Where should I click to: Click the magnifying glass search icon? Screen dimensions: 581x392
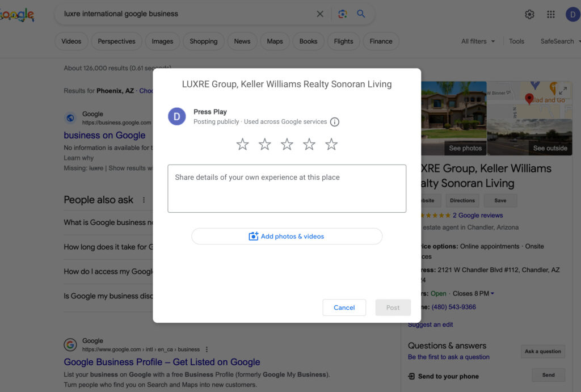[361, 14]
